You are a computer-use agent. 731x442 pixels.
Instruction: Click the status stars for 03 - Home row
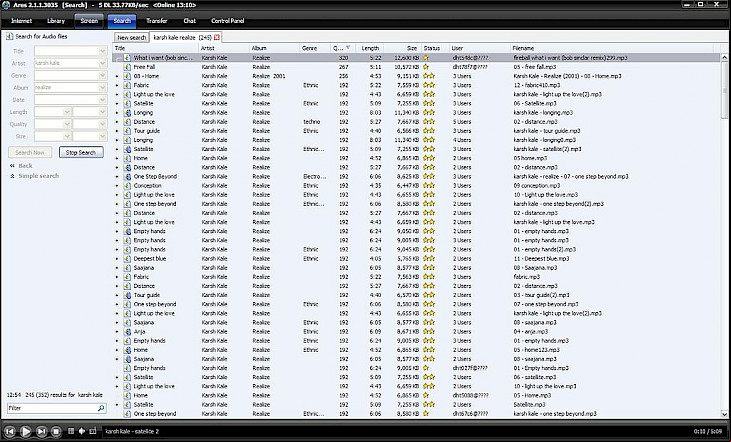pos(429,76)
